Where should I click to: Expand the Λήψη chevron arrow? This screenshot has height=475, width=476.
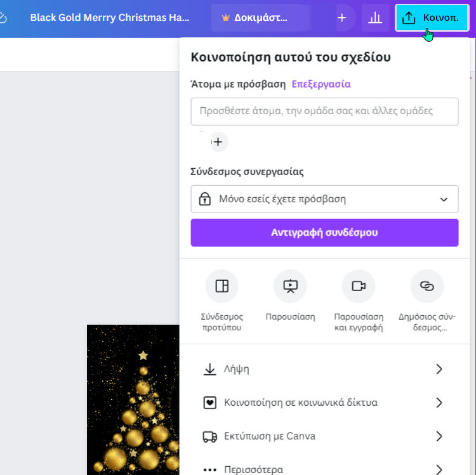(x=439, y=369)
